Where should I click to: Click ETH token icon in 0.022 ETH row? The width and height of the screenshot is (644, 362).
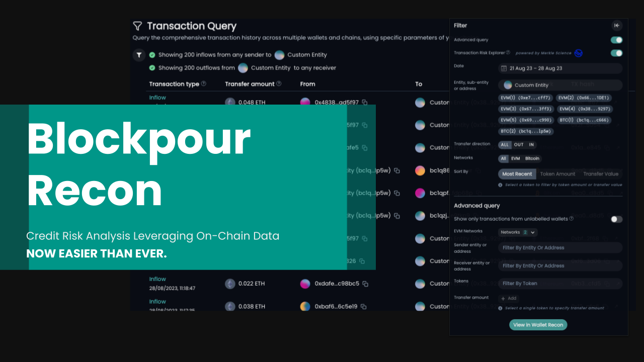(x=230, y=284)
